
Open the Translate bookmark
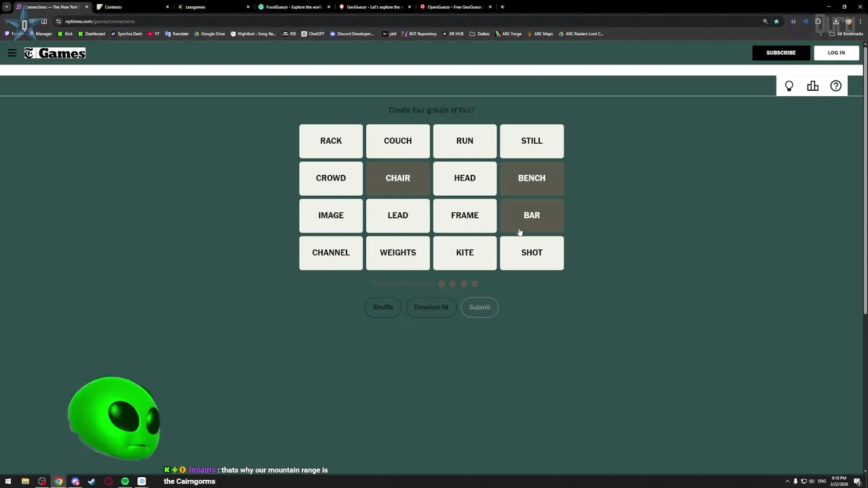[x=177, y=34]
